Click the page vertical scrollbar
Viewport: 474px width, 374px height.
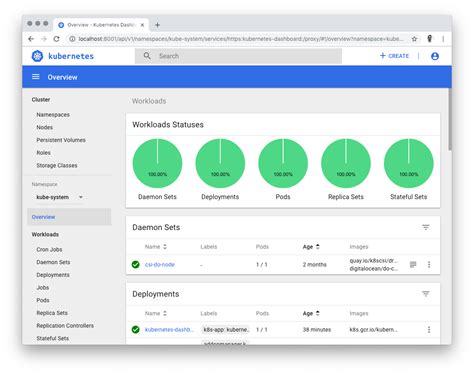tap(450, 119)
